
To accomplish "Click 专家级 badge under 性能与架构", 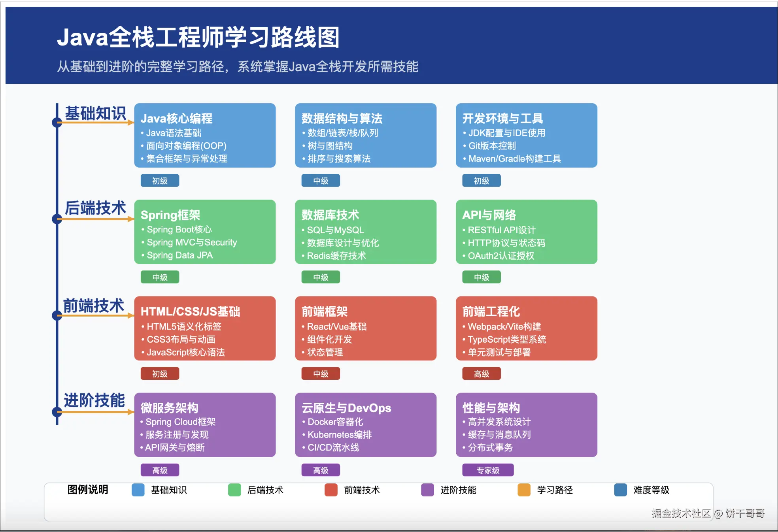I will tap(488, 470).
